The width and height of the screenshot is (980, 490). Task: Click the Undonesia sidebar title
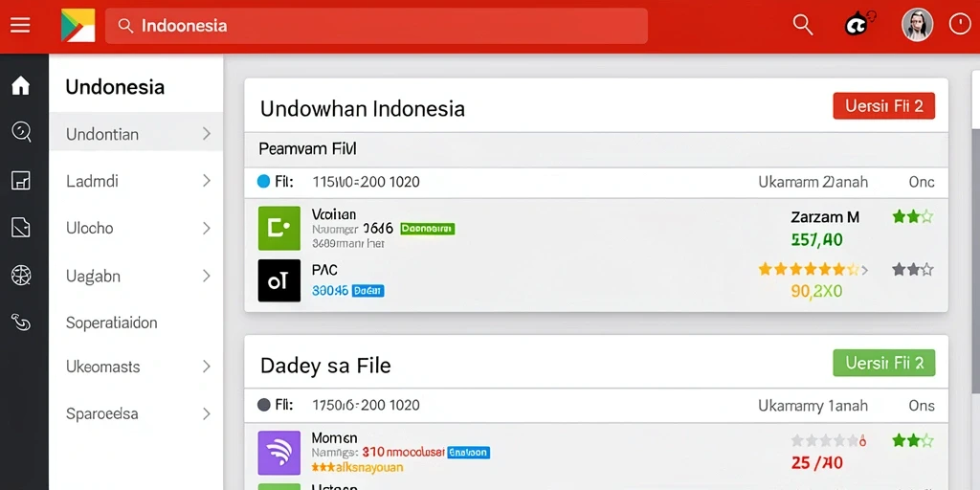coord(115,87)
